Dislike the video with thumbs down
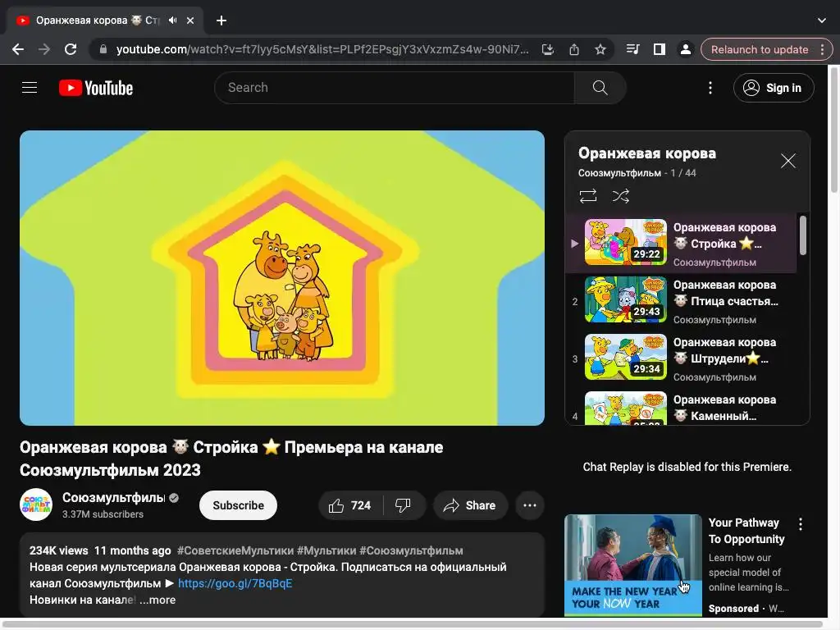 (x=404, y=505)
